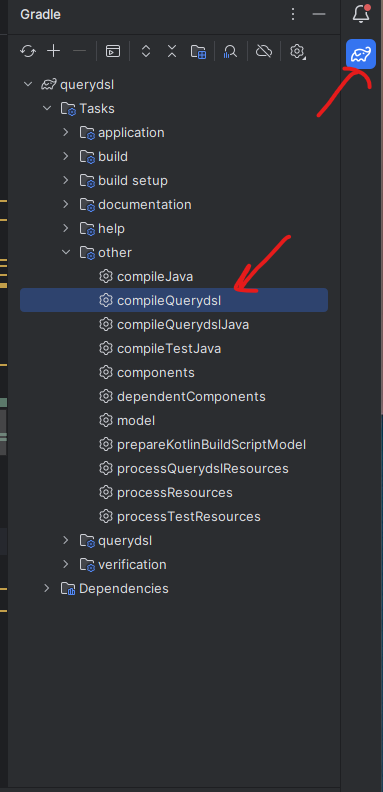Expand the verification task folder

[65, 564]
